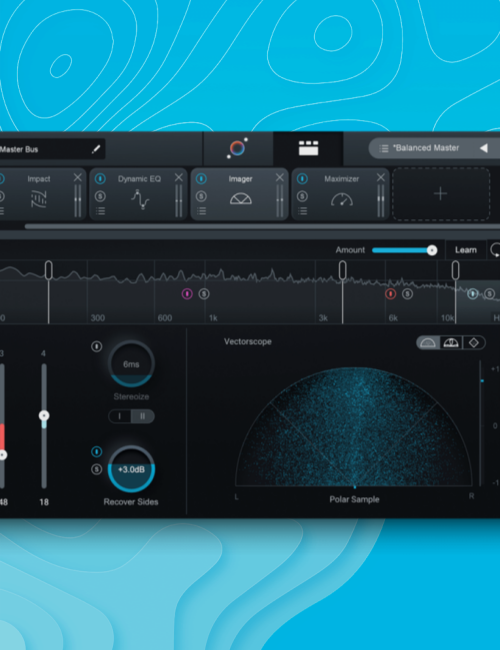
Task: Switch to the modules view icon
Action: click(308, 148)
